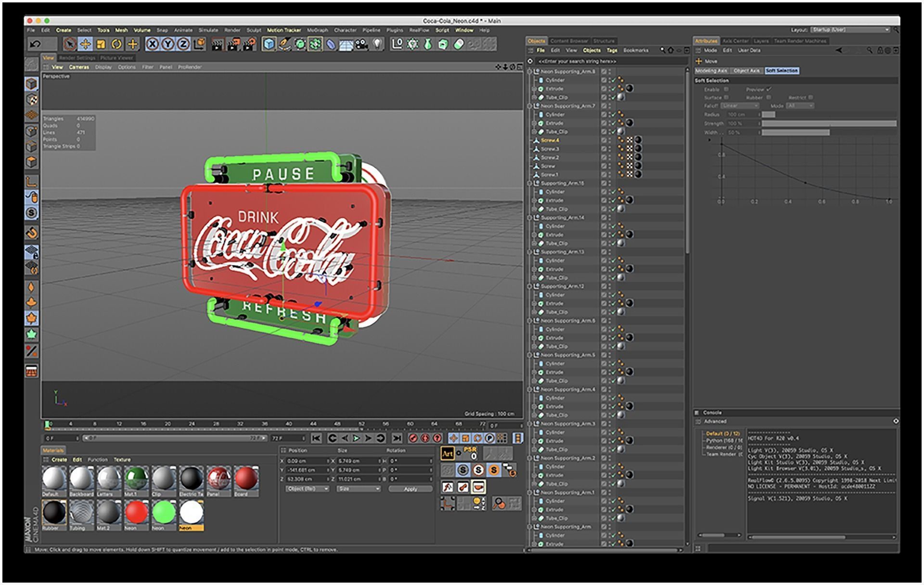Add a Light object
Image resolution: width=924 pixels, height=585 pixels.
377,44
